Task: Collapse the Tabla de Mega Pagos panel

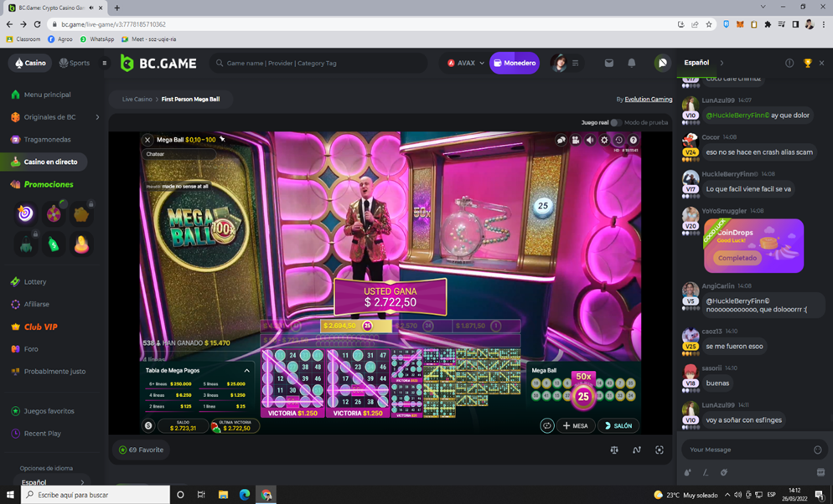Action: pyautogui.click(x=246, y=370)
